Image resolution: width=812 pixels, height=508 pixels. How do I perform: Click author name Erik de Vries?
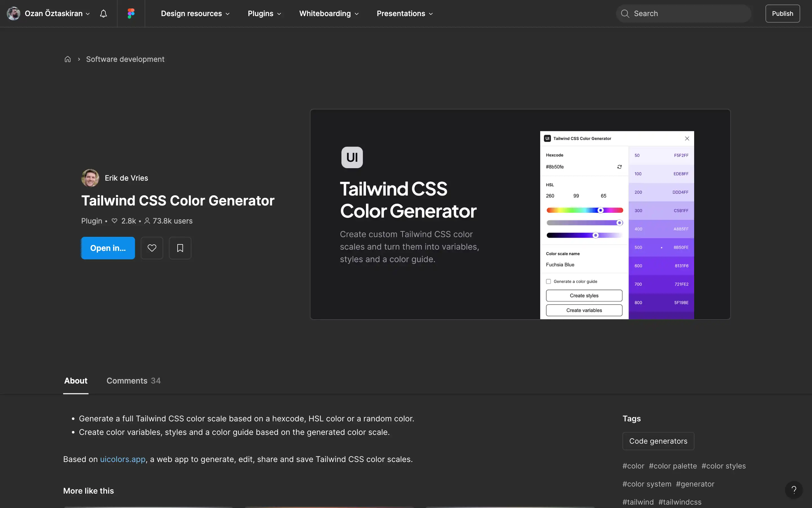(127, 178)
